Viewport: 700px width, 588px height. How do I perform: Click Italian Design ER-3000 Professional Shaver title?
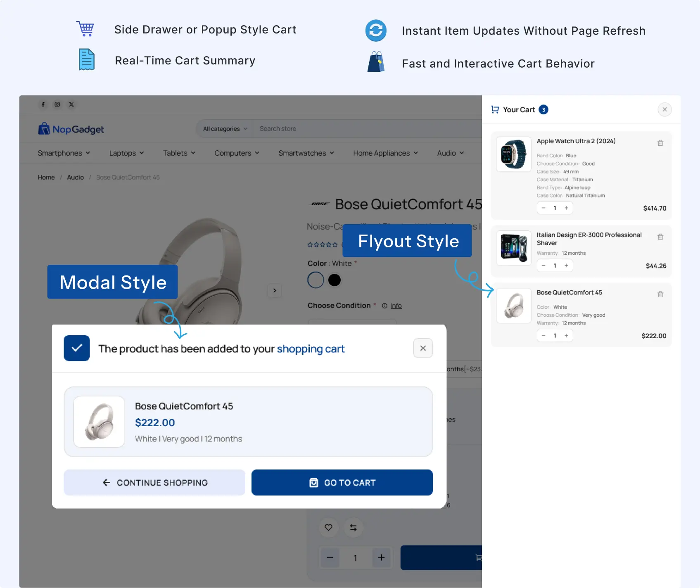point(589,239)
